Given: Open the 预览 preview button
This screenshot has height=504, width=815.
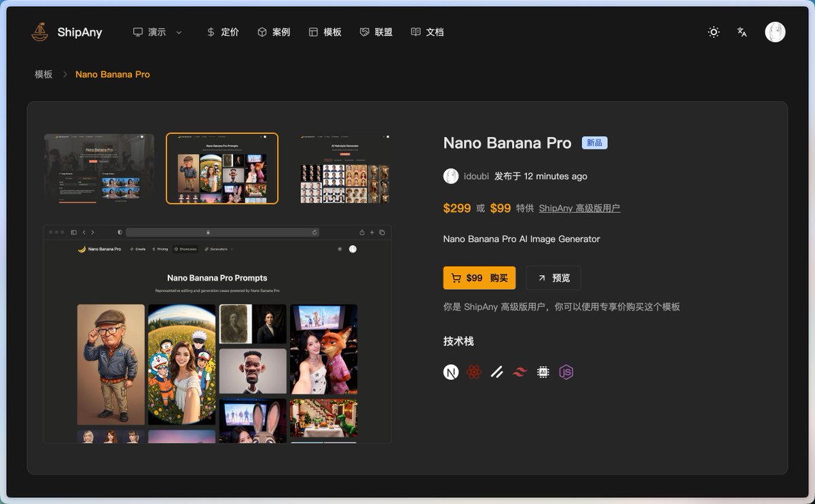Looking at the screenshot, I should (x=553, y=278).
